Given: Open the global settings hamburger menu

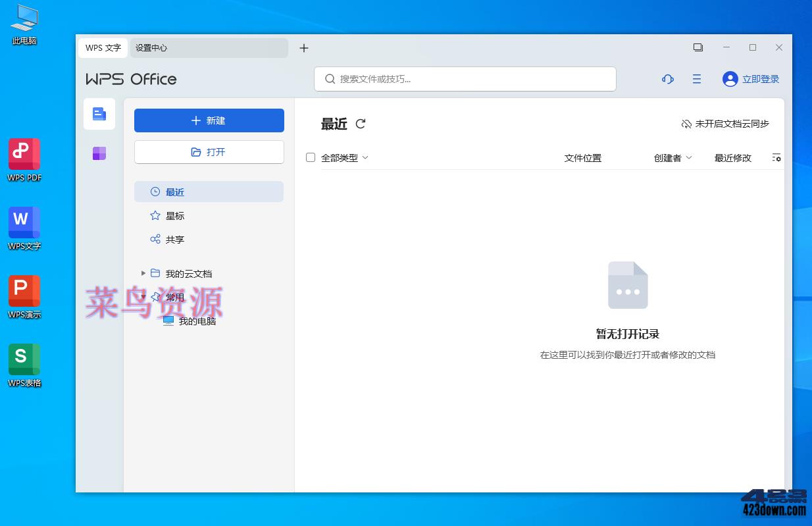Looking at the screenshot, I should pos(697,79).
